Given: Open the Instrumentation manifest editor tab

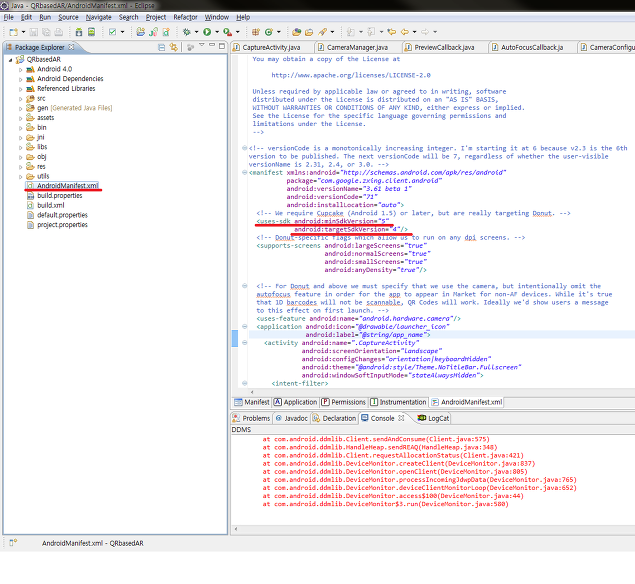Looking at the screenshot, I should click(x=398, y=402).
